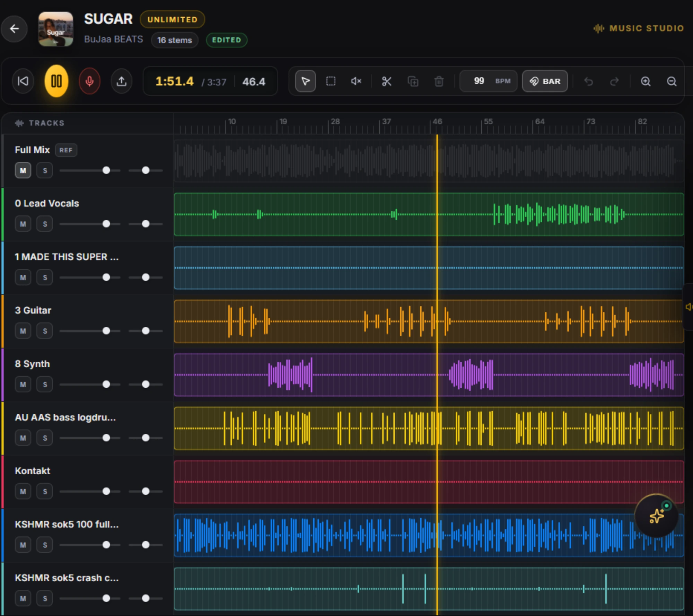Solo the 8 Synth track
Image resolution: width=693 pixels, height=616 pixels.
pos(45,385)
